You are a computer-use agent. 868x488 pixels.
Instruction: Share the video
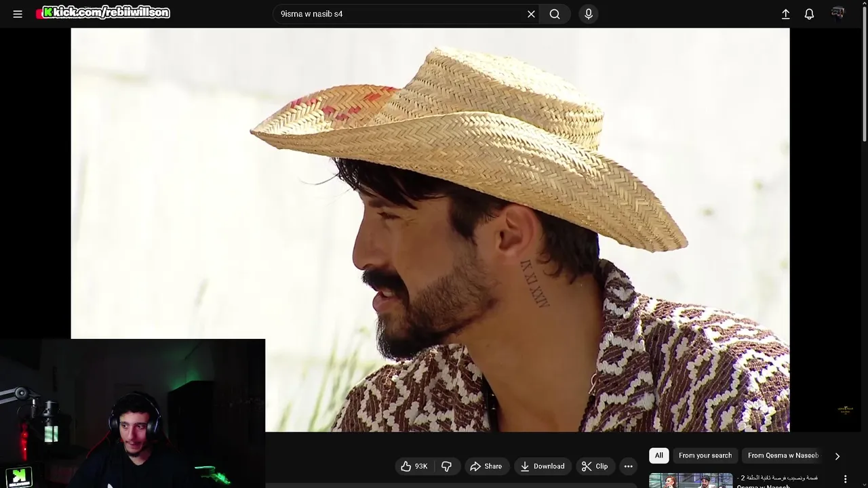(x=486, y=466)
